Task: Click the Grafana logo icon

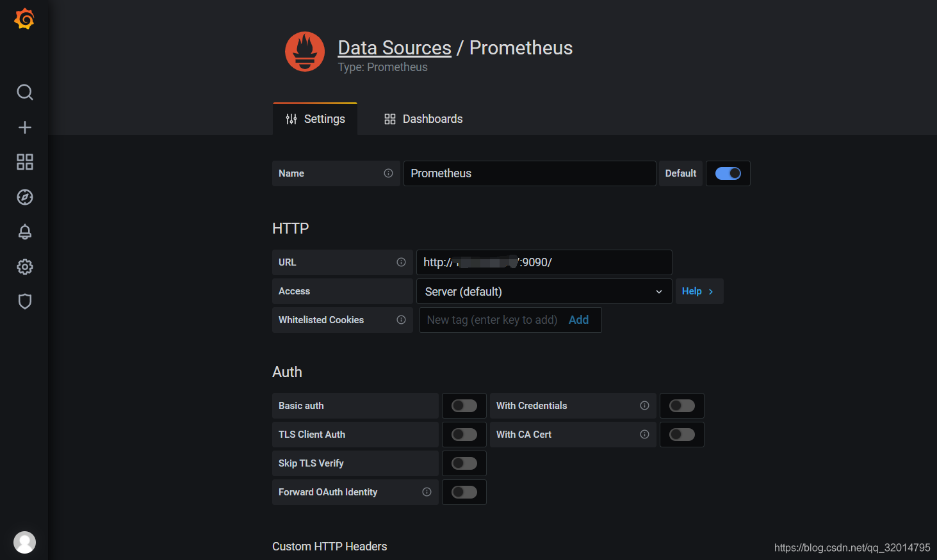Action: (x=24, y=19)
